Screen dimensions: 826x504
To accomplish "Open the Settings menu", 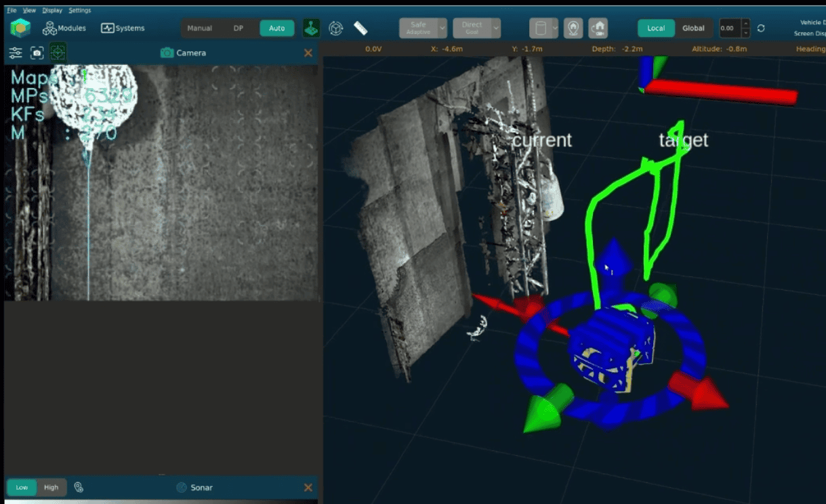I will tap(79, 10).
